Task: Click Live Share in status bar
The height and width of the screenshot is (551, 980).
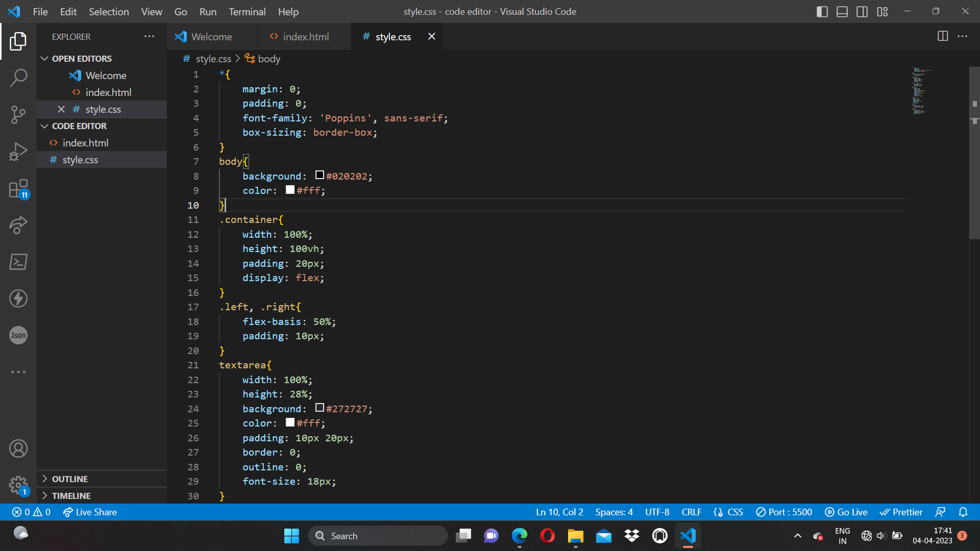Action: [90, 512]
